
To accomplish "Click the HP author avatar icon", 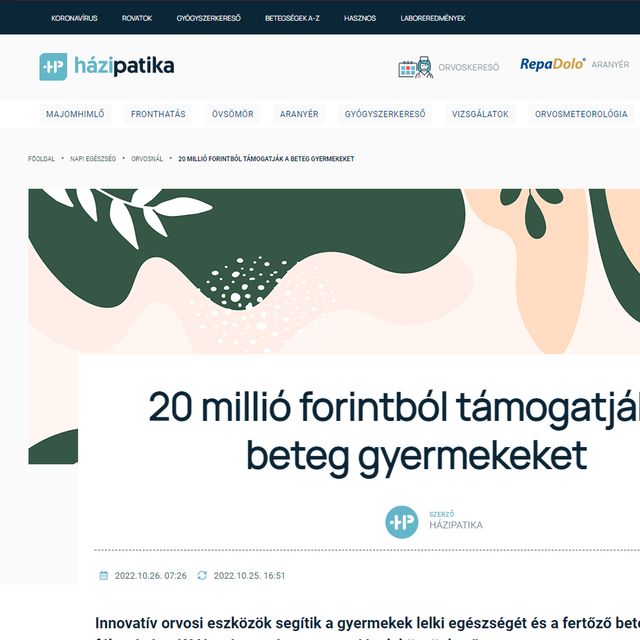I will (402, 522).
